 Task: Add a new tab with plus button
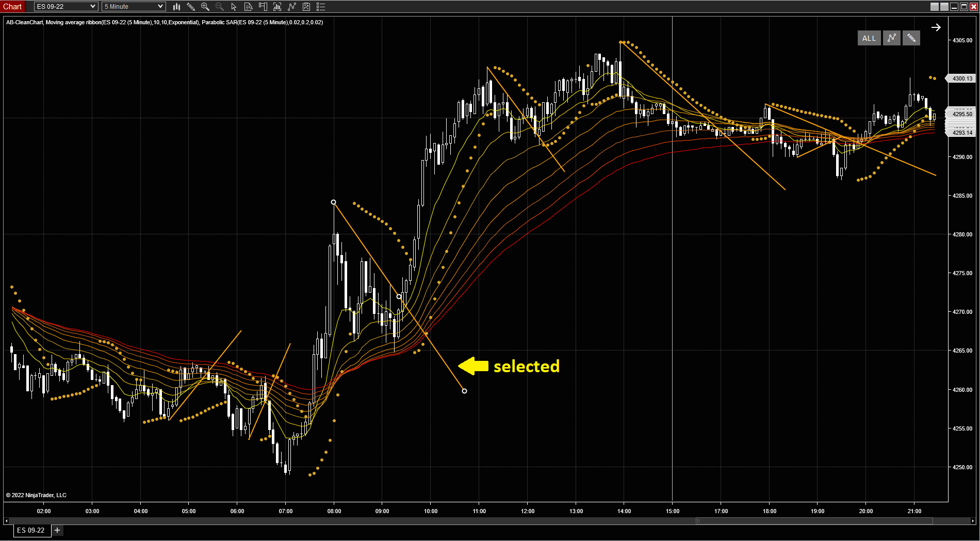pos(57,530)
